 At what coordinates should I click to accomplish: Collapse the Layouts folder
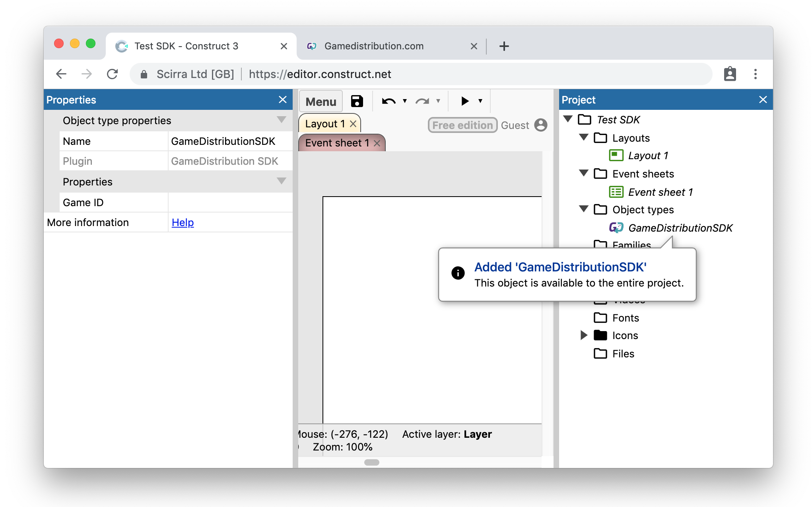pyautogui.click(x=584, y=138)
